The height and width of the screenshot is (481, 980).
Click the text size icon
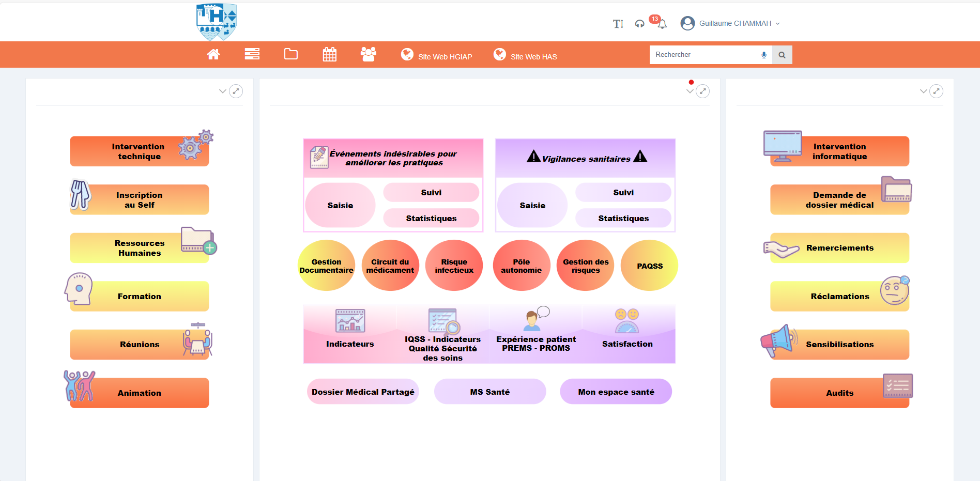pyautogui.click(x=618, y=24)
